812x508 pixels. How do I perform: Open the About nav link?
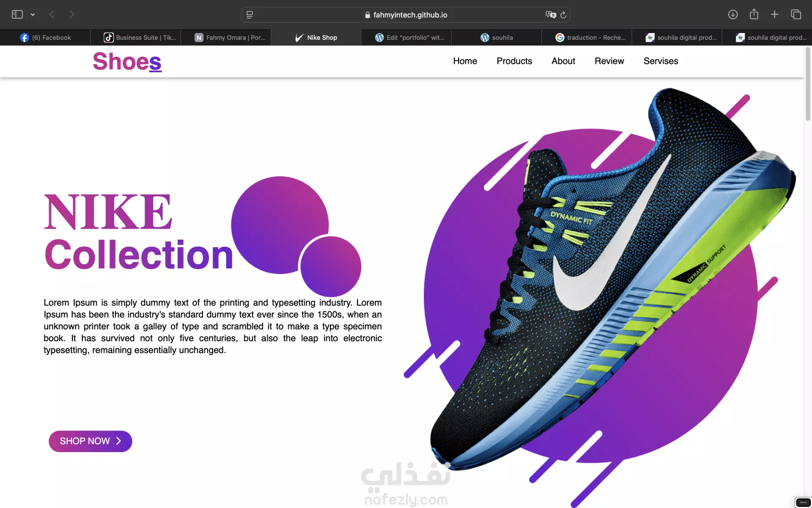563,61
